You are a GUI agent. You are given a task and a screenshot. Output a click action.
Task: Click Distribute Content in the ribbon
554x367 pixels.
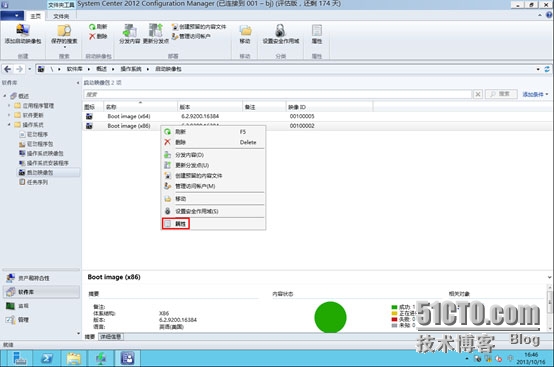(x=130, y=34)
